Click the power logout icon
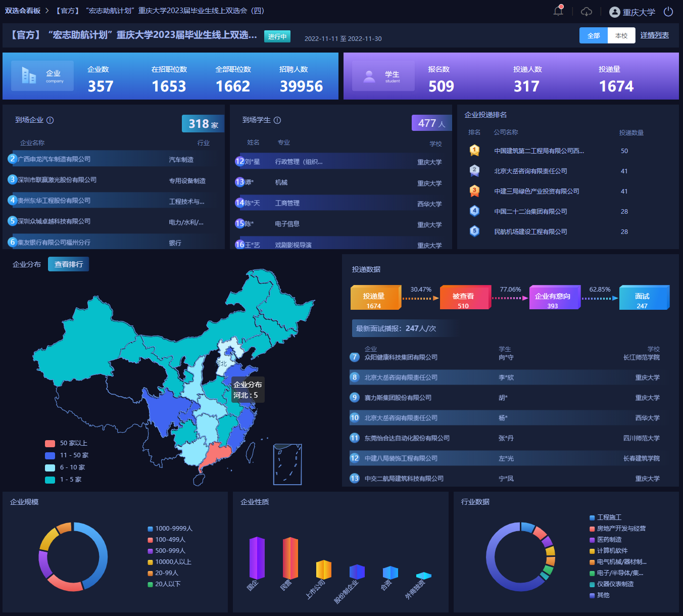The width and height of the screenshot is (683, 616). [x=668, y=12]
